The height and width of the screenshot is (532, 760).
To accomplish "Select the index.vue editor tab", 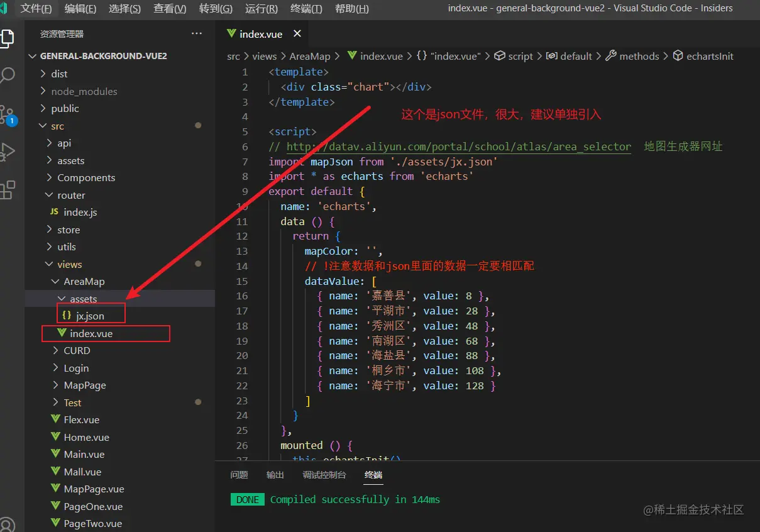I will point(262,34).
